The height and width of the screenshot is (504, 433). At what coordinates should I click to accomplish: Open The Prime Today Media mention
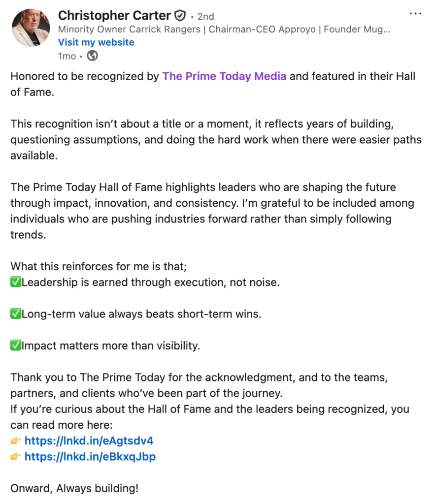[225, 76]
